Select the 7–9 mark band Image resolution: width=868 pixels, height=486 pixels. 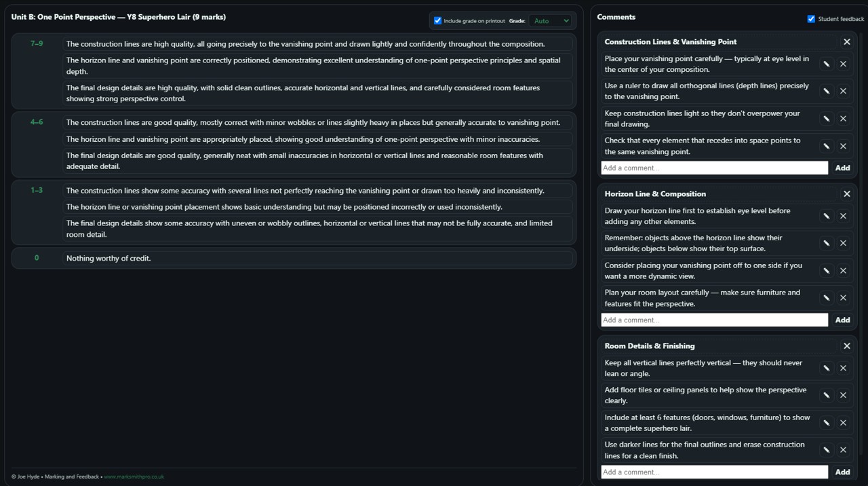tap(37, 43)
